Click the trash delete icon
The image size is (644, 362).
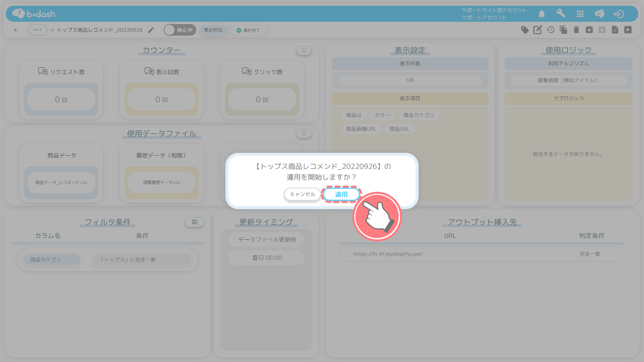576,30
